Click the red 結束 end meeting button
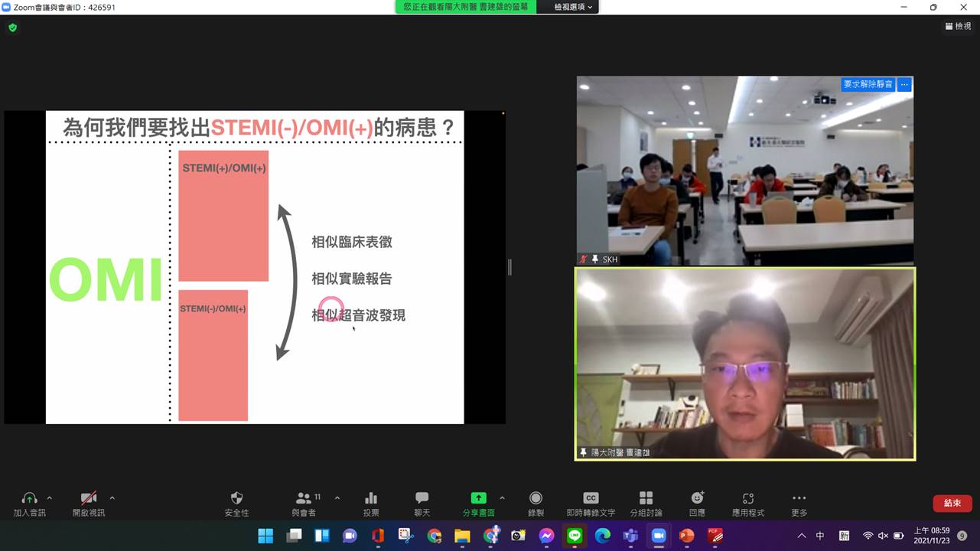Viewport: 980px width, 551px height. pyautogui.click(x=951, y=503)
